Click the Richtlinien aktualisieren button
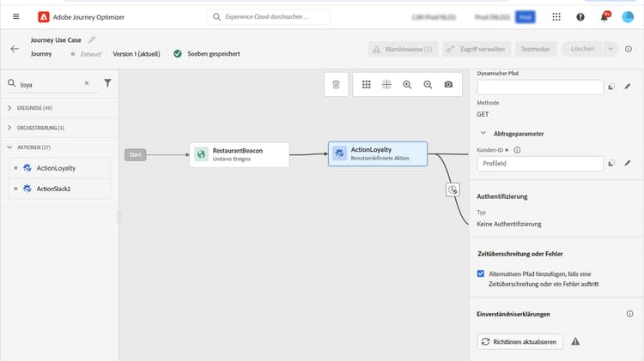 coord(520,342)
